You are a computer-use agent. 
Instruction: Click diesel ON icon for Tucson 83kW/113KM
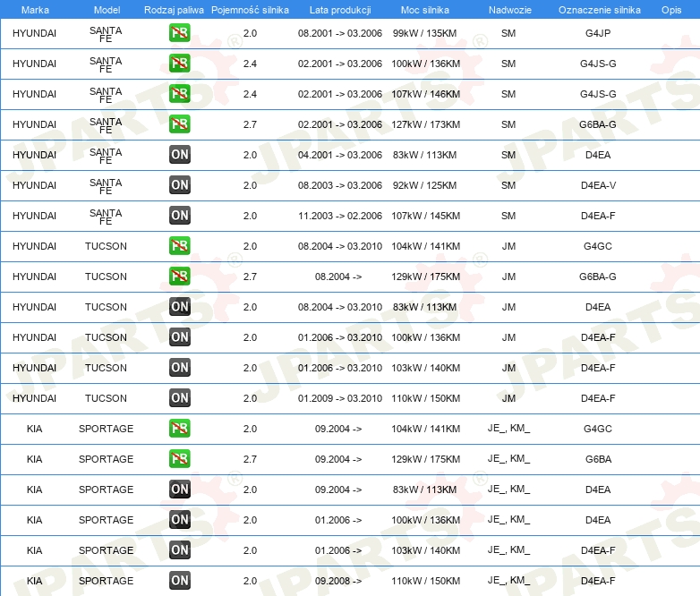[x=179, y=307]
